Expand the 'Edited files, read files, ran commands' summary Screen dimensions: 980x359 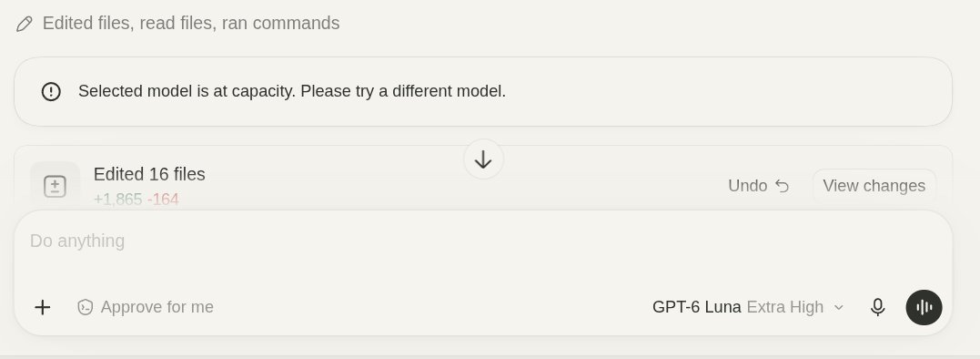click(x=190, y=23)
